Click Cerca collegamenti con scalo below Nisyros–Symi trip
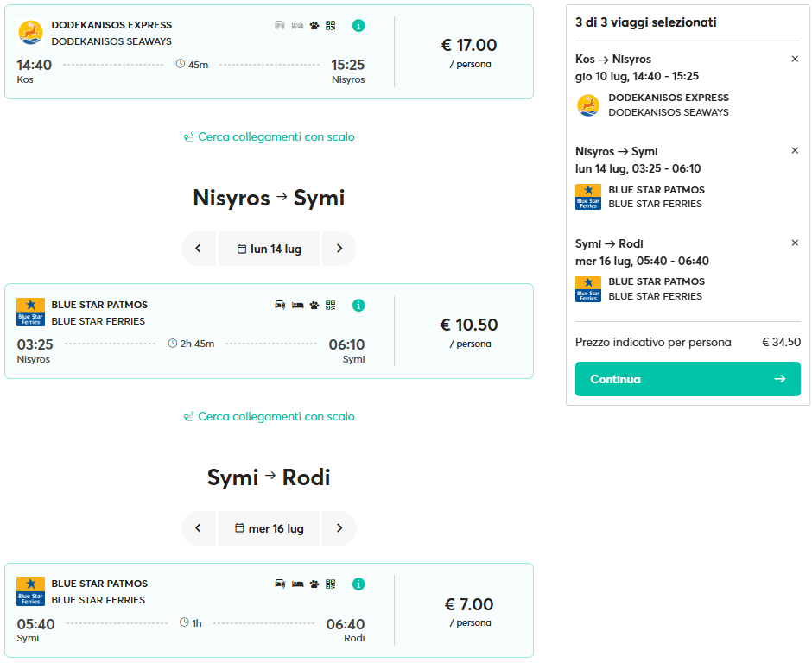The height and width of the screenshot is (663, 812). click(270, 416)
